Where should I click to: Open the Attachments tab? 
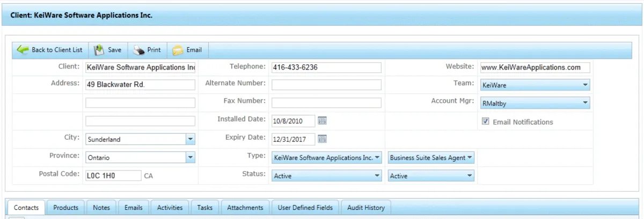click(245, 207)
